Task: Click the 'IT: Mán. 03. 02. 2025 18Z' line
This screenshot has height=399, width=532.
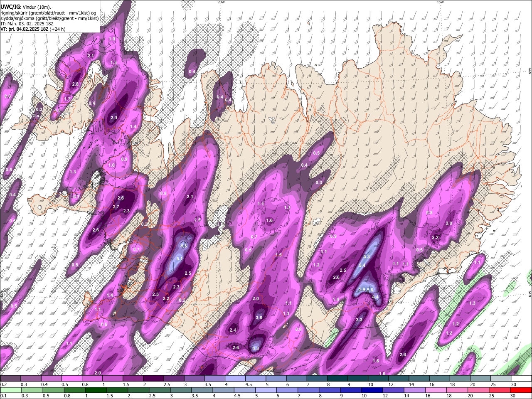Action: pos(27,24)
